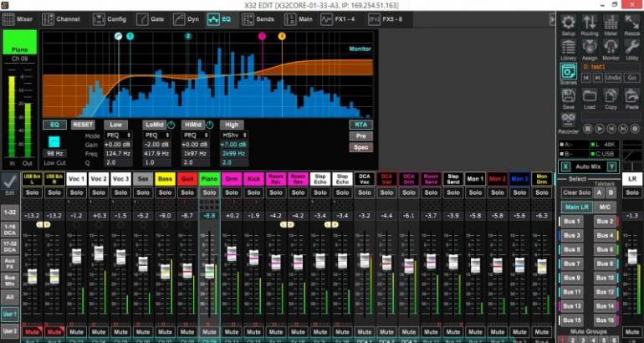The height and width of the screenshot is (343, 644).
Task: Click the recorder record button
Action: pyautogui.click(x=635, y=129)
